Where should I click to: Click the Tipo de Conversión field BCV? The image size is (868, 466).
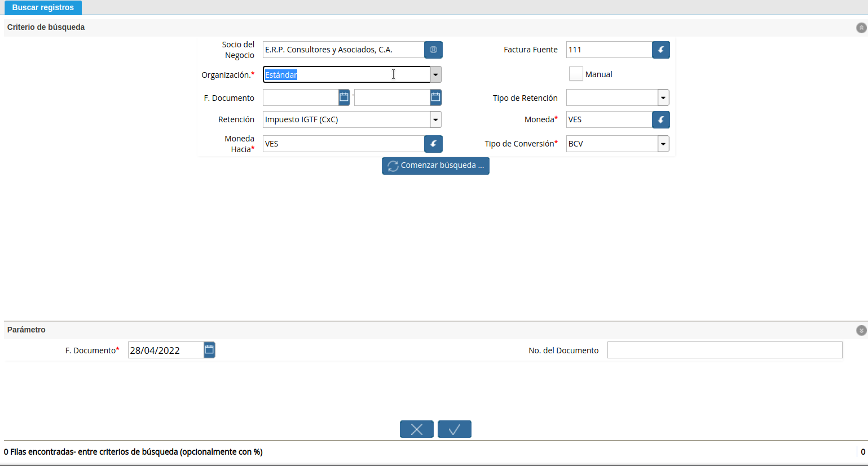pyautogui.click(x=612, y=144)
